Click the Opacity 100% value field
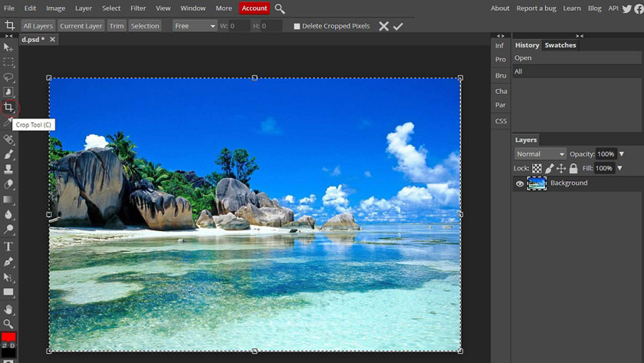The width and height of the screenshot is (644, 363). pyautogui.click(x=606, y=154)
